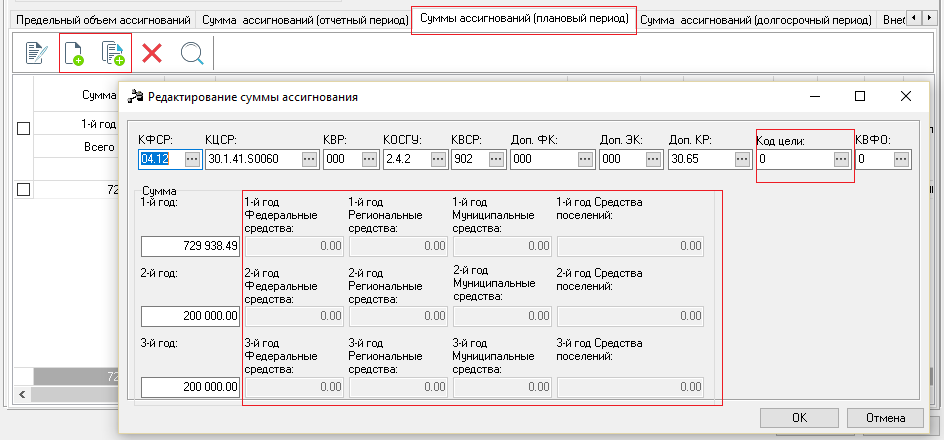944x440 pixels.
Task: Confirm the dialog with the OK button
Action: click(x=800, y=418)
